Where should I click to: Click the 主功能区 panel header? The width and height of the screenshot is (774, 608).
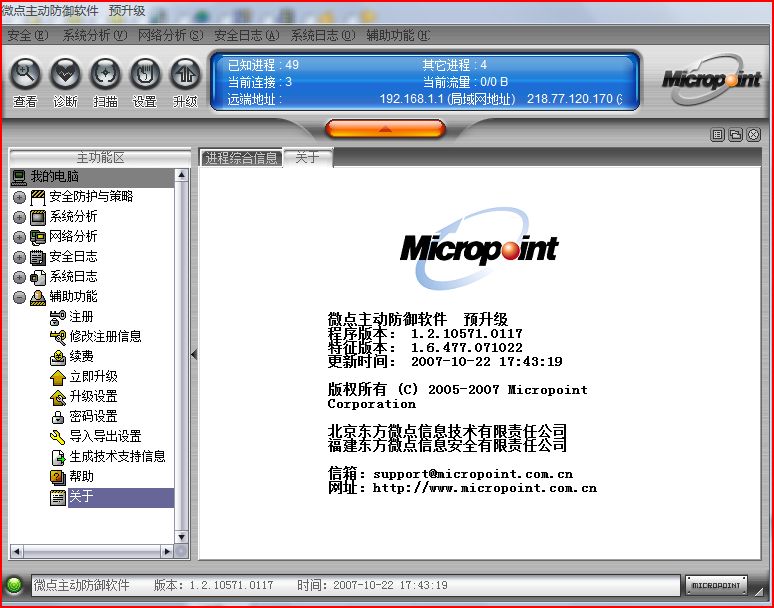click(100, 157)
